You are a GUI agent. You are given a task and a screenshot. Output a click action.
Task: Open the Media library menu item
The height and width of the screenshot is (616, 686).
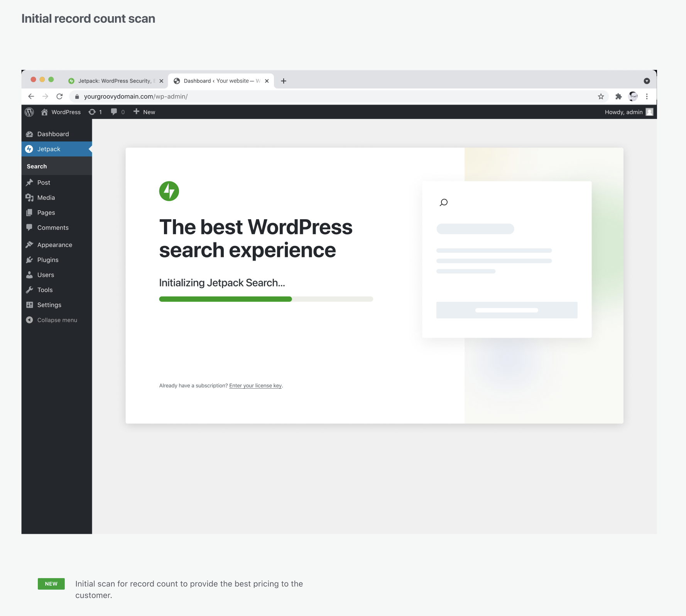pyautogui.click(x=57, y=198)
